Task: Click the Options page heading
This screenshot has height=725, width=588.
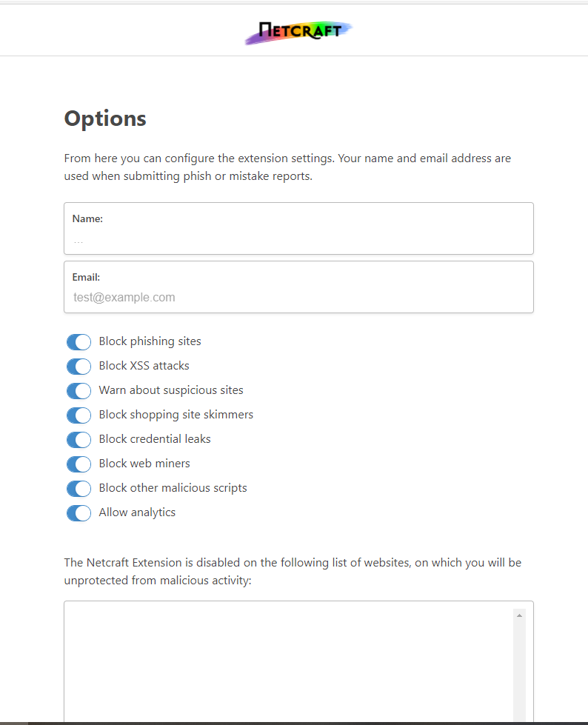Action: click(x=105, y=118)
